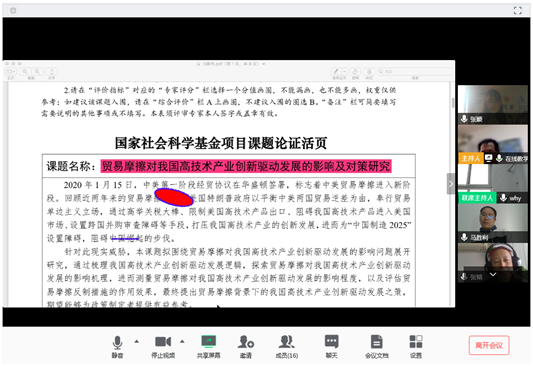Start screen sharing via 共享屏幕
Image resolution: width=533 pixels, height=366 pixels.
coord(208,347)
